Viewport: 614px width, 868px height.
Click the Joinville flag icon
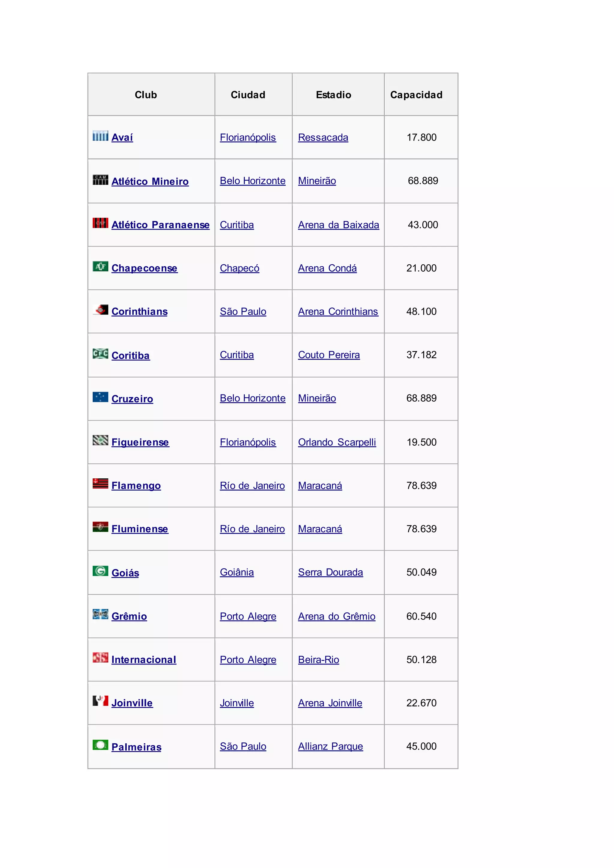100,701
